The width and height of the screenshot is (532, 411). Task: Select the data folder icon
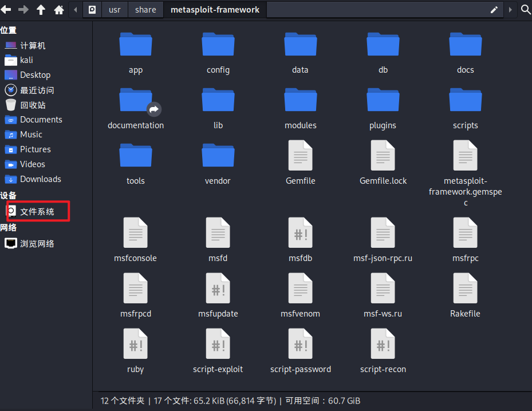pos(301,44)
